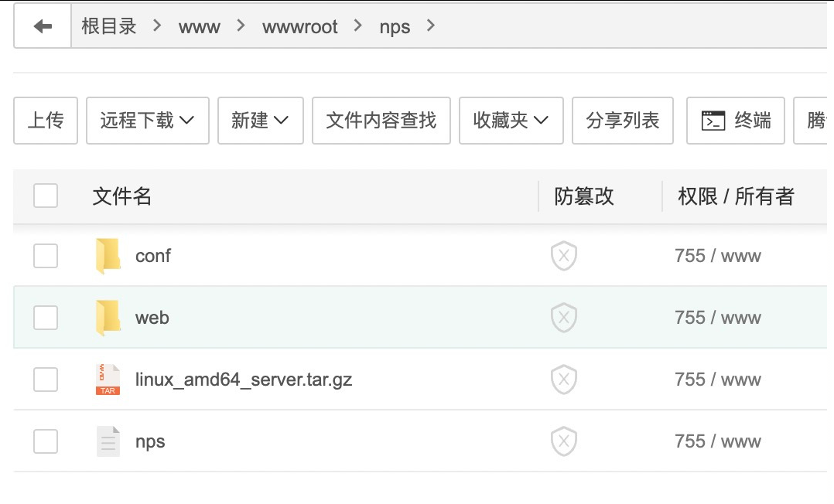
Task: Navigate to wwwroot breadcrumb
Action: [x=300, y=26]
